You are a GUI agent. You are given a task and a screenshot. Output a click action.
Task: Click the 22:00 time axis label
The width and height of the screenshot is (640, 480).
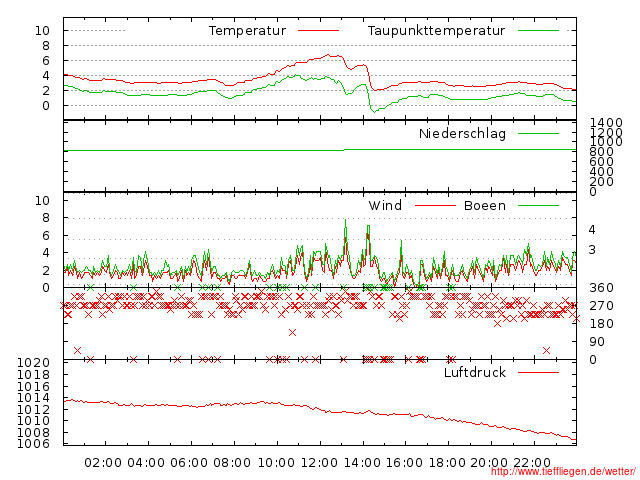(x=534, y=462)
